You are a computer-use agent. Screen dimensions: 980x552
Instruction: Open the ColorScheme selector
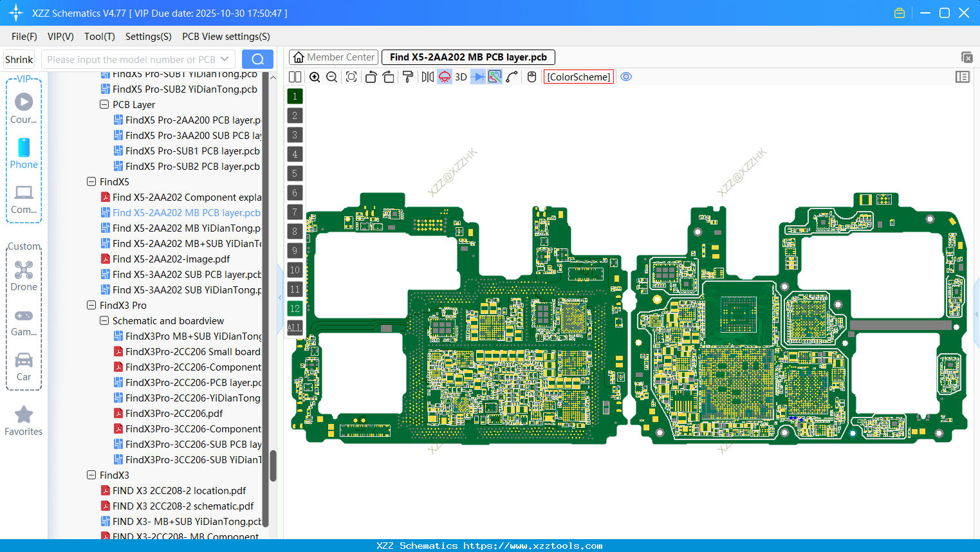click(x=578, y=77)
